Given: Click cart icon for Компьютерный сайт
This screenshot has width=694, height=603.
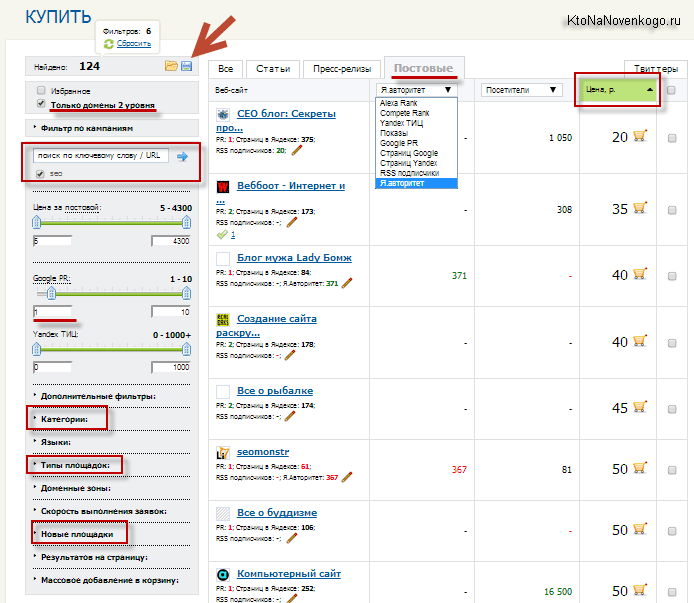Looking at the screenshot, I should point(640,590).
